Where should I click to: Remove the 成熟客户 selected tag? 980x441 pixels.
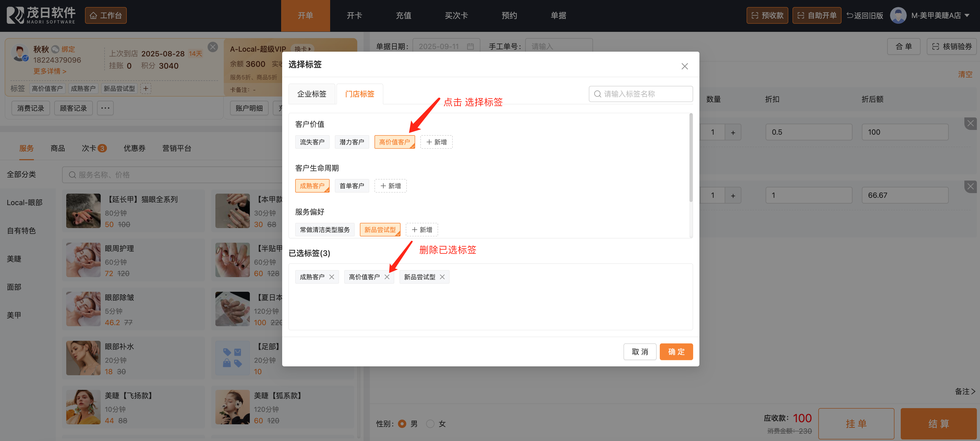(x=332, y=277)
